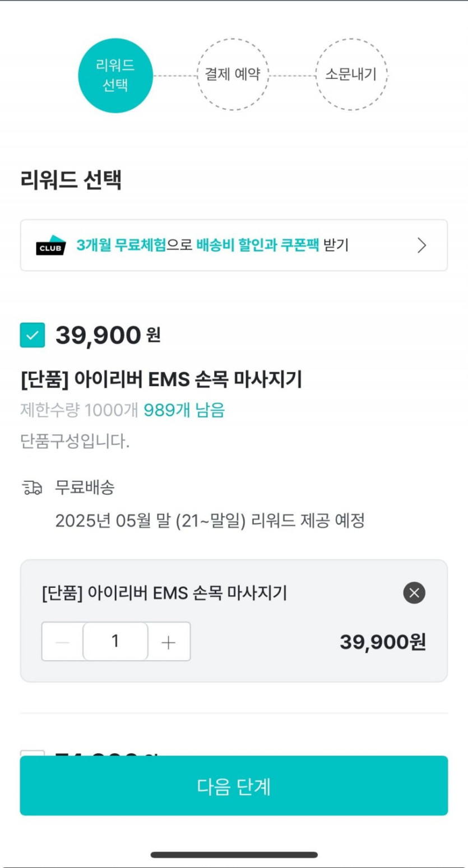Tap the 3개월 무료체험 banner text
The image size is (468, 868).
click(121, 245)
